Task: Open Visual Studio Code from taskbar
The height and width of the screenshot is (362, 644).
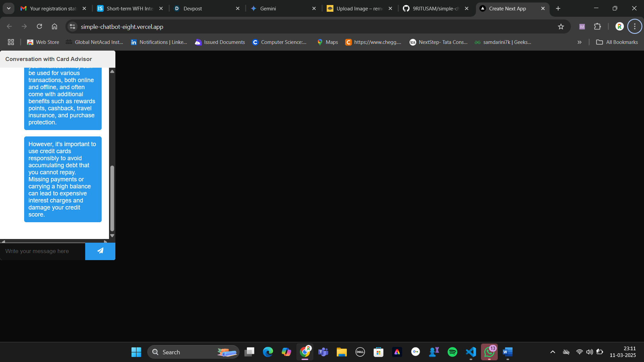Action: (471, 352)
